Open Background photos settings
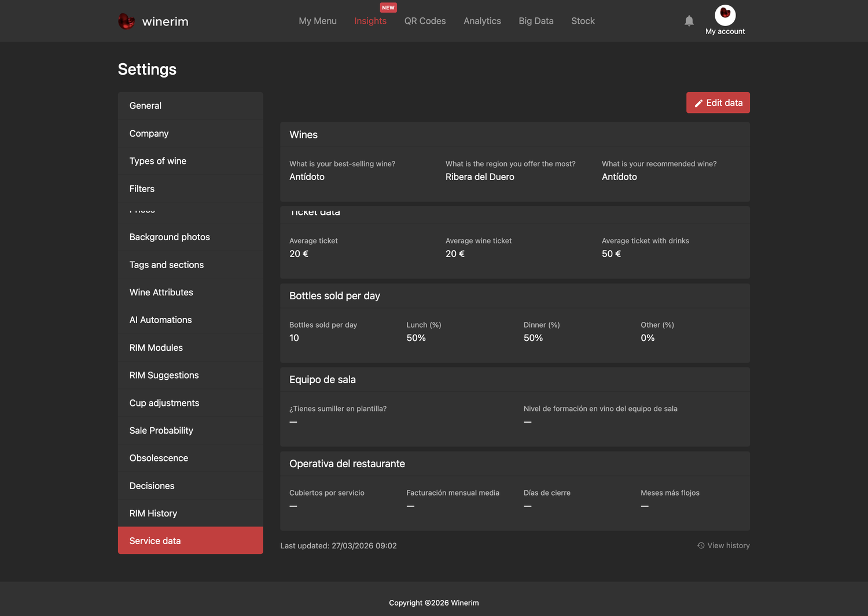The image size is (868, 616). [190, 237]
